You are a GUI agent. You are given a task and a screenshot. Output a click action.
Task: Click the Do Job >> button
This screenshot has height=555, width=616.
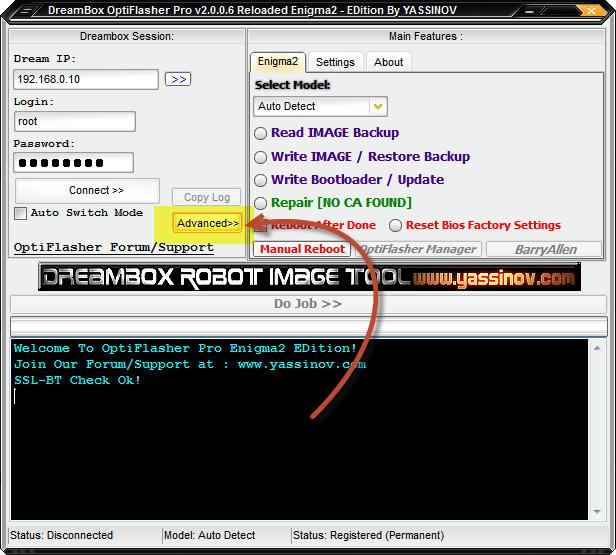(308, 304)
